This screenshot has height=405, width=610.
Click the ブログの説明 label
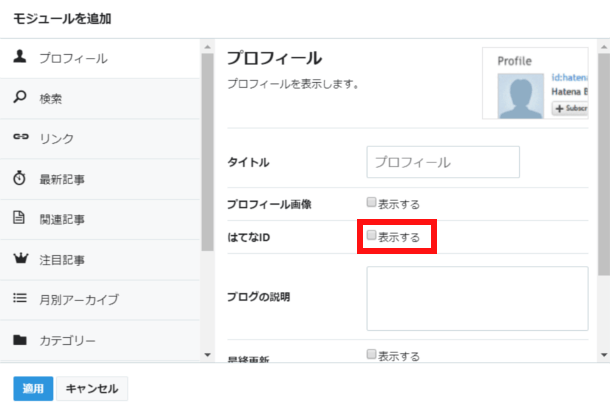(x=259, y=296)
